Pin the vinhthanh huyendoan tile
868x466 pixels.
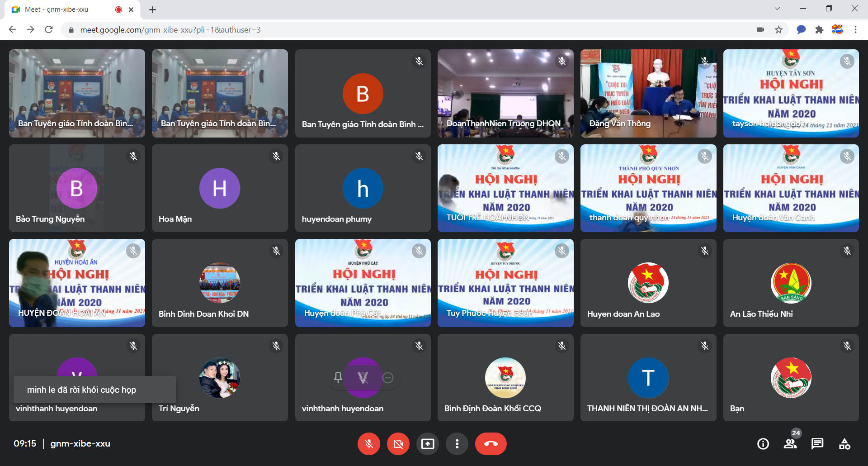click(x=338, y=377)
